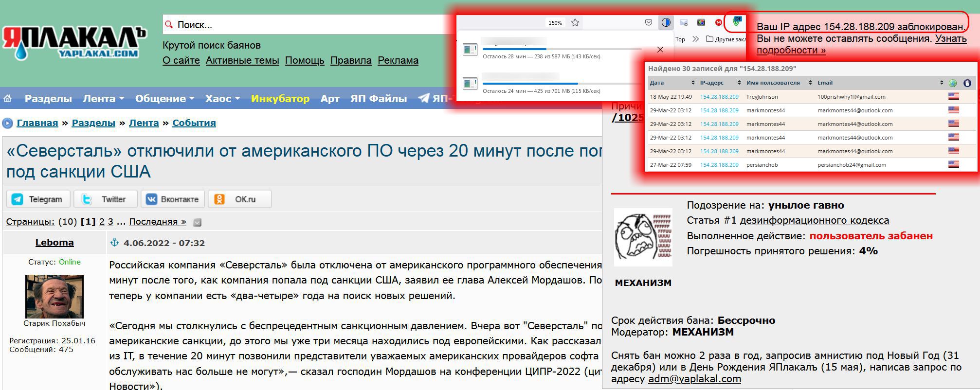Click the Telegram plane icon in navigation

(424, 99)
